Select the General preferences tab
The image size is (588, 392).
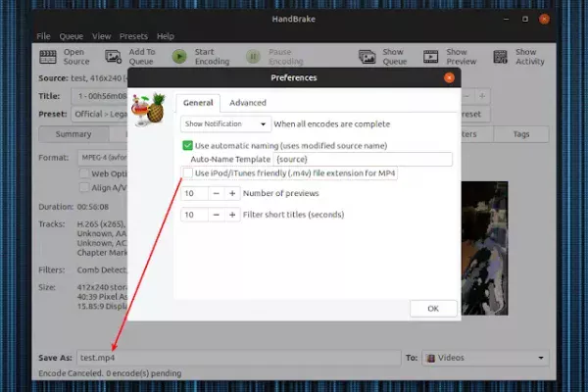[x=198, y=103]
